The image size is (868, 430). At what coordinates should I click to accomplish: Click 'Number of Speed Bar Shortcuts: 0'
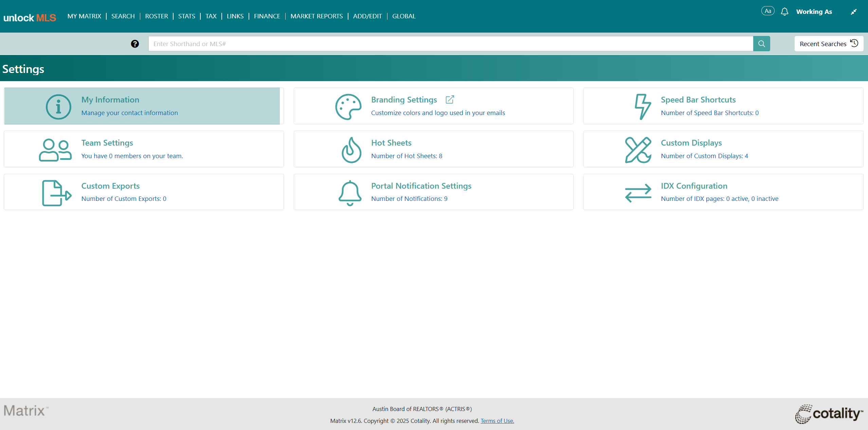709,113
